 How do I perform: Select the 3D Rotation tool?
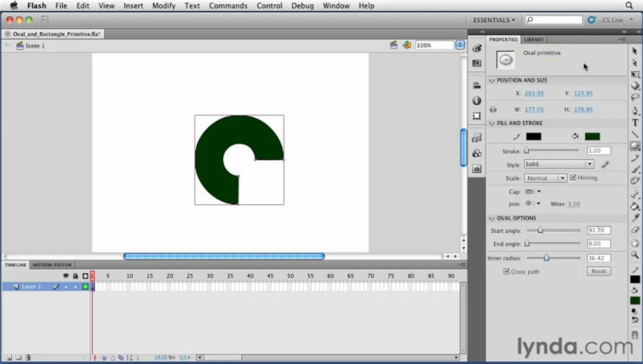click(x=635, y=86)
